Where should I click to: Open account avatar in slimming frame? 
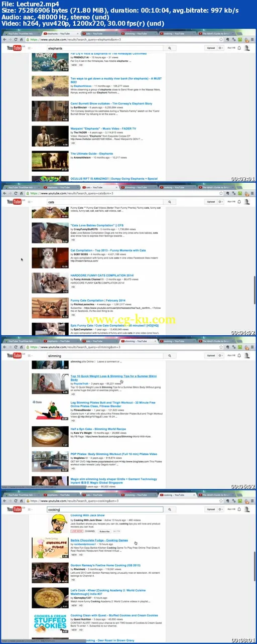click(246, 355)
